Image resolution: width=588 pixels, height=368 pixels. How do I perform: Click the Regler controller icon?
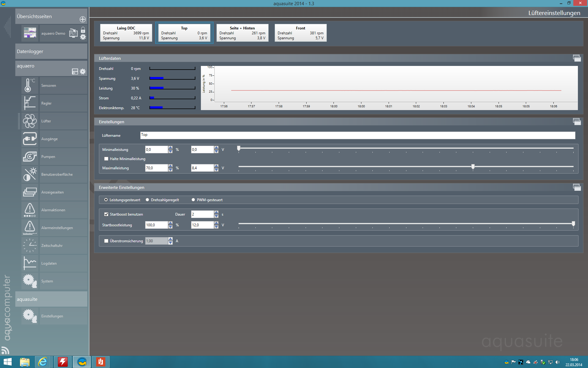coord(30,103)
